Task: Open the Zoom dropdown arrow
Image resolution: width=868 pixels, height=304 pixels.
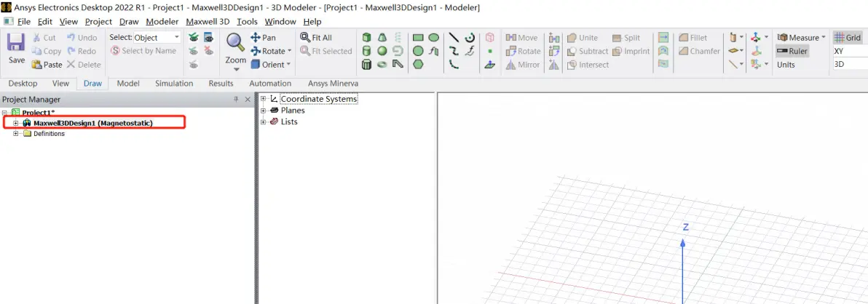Action: (236, 70)
